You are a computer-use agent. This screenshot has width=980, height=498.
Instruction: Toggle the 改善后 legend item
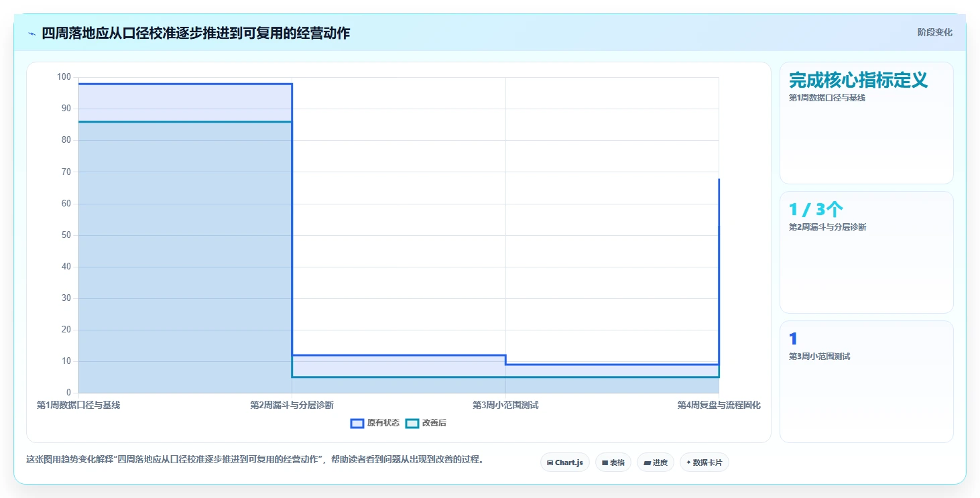click(426, 423)
